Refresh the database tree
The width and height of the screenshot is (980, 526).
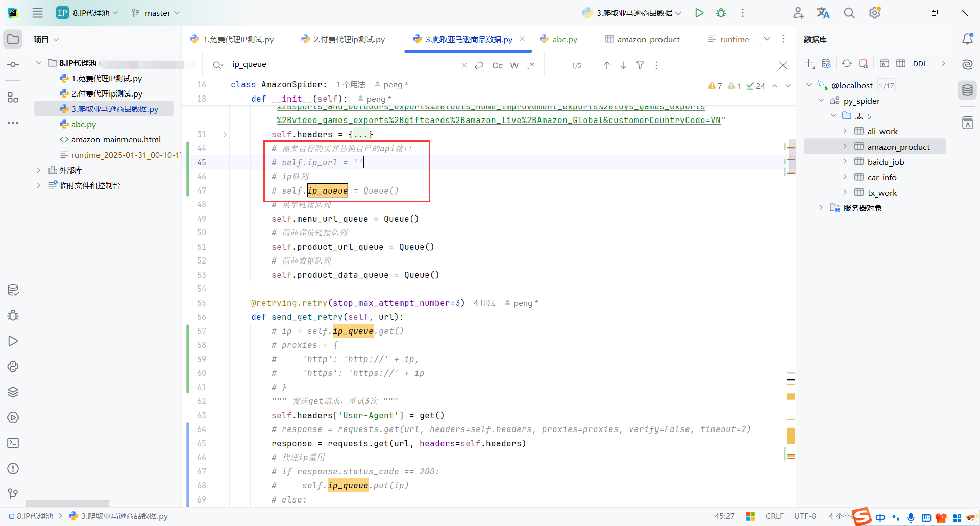(847, 64)
